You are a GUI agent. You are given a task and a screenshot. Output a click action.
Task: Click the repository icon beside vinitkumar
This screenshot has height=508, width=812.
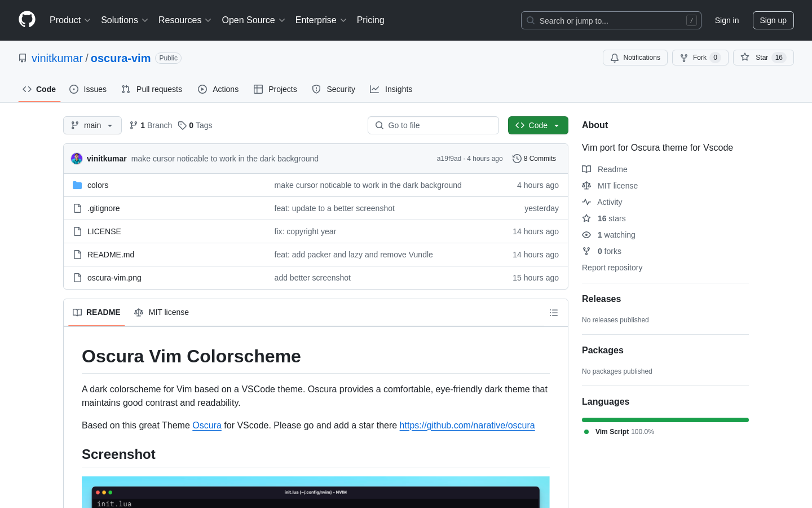click(23, 58)
